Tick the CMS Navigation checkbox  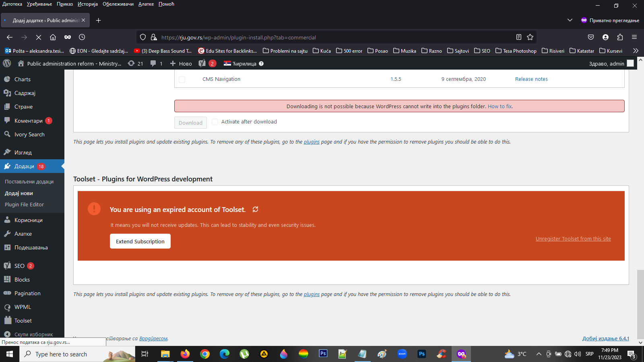(x=182, y=80)
